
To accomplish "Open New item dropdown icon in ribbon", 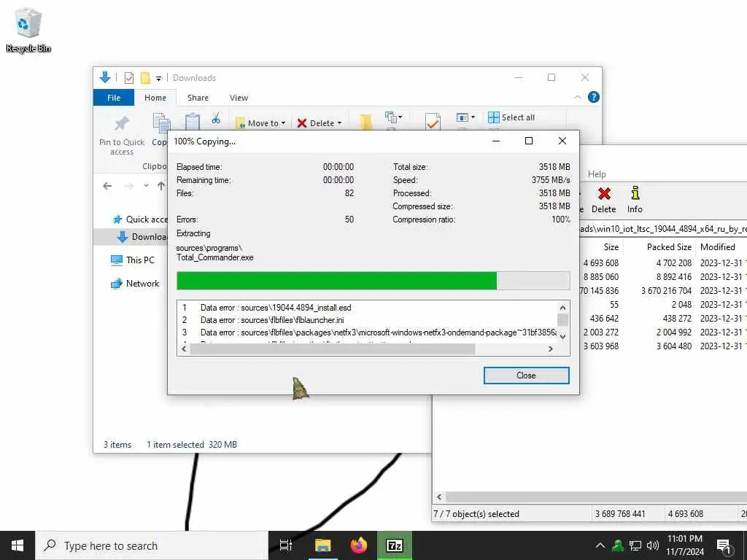I will (393, 117).
